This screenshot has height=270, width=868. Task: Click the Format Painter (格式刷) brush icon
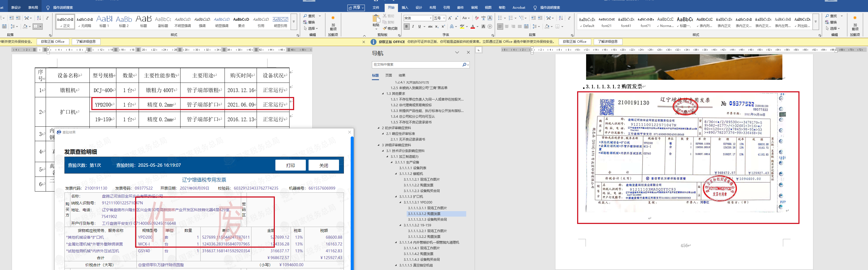pos(385,29)
